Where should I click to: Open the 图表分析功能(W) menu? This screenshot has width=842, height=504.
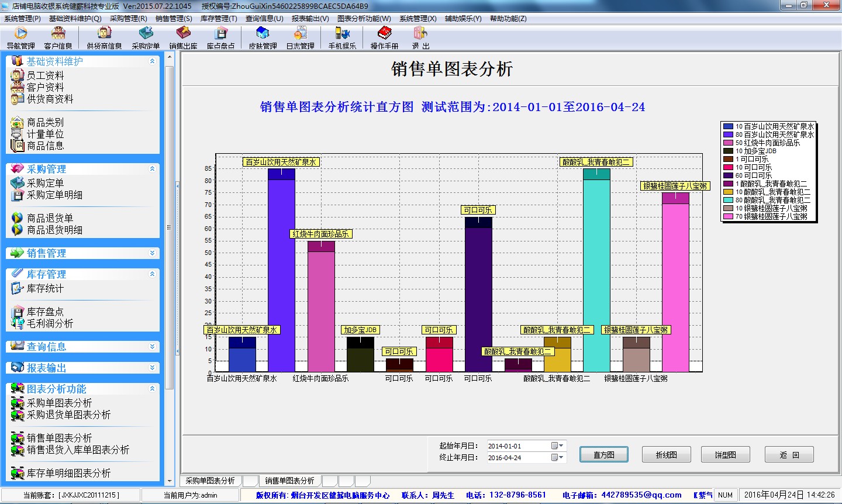point(364,19)
